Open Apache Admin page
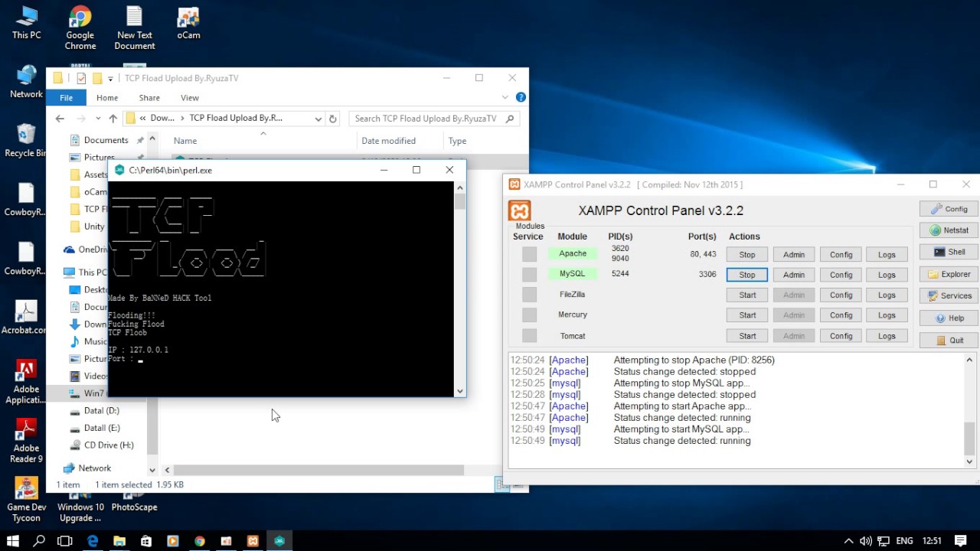 click(794, 254)
